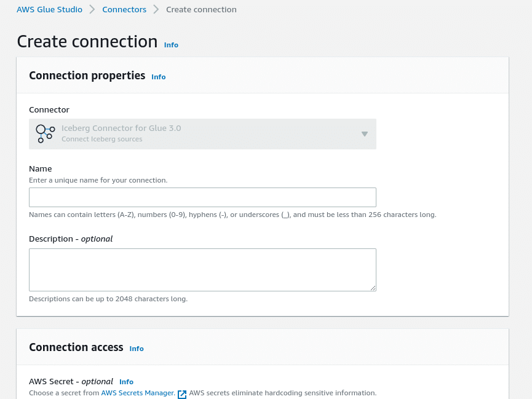This screenshot has height=399, width=532.
Task: Click the Description optional label
Action: point(71,239)
